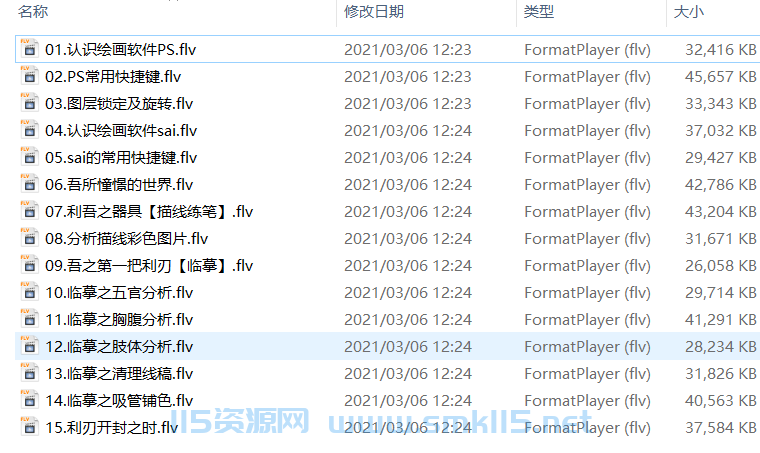Click file name 09.吾之第一把利刃【临摹】.flv
760x453 pixels.
[x=149, y=266]
